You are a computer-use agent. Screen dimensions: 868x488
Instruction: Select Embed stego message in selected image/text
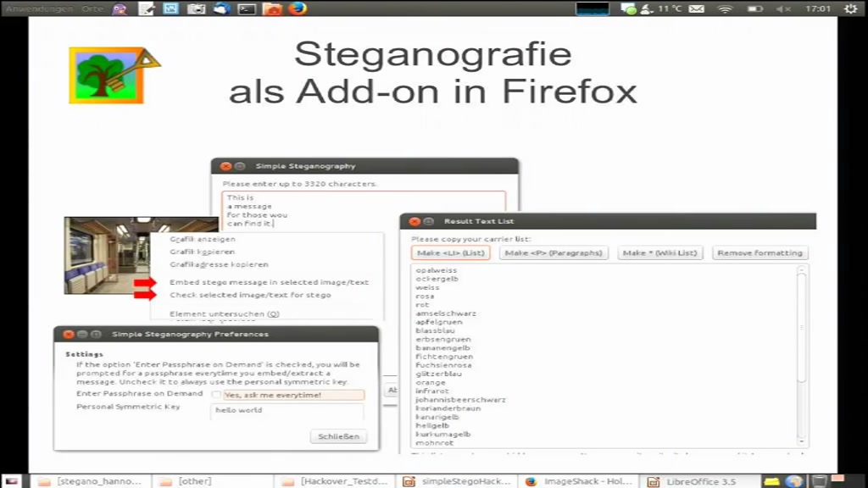(269, 282)
